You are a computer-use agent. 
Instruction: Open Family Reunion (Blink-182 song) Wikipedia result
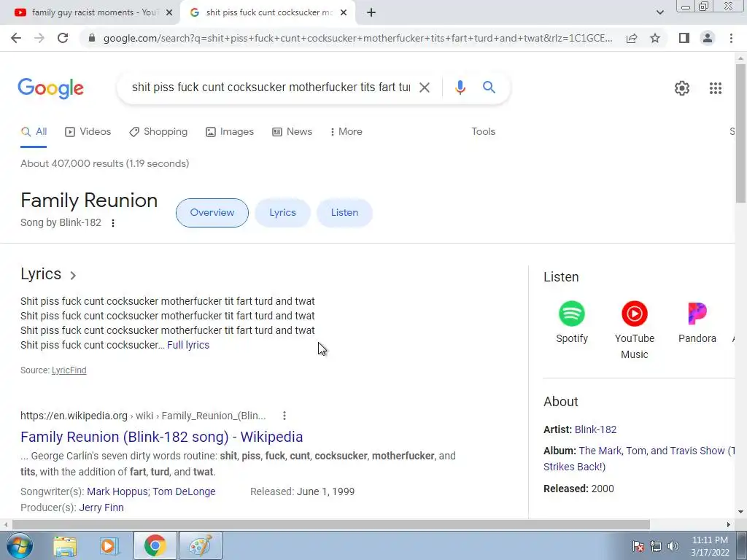[161, 437]
